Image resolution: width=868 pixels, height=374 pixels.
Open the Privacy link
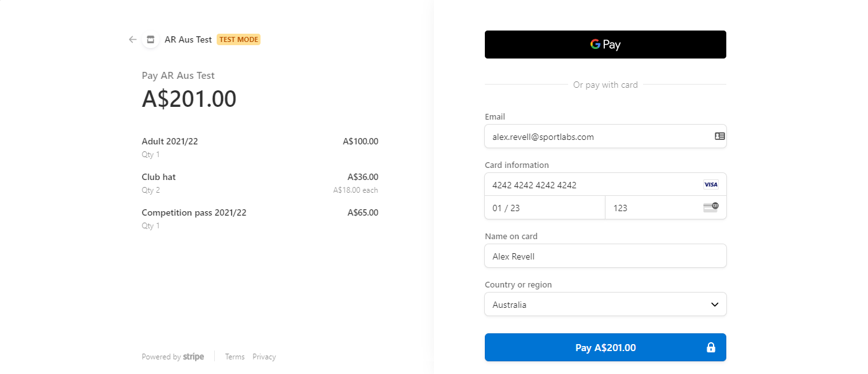click(x=264, y=357)
